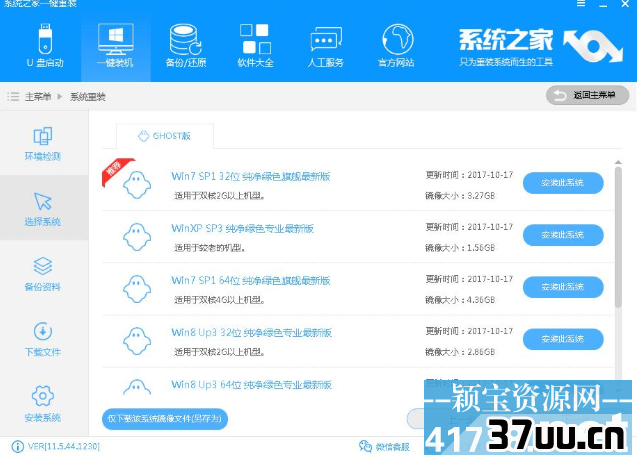
Task: Click the 备份资料 step icon
Action: click(43, 267)
